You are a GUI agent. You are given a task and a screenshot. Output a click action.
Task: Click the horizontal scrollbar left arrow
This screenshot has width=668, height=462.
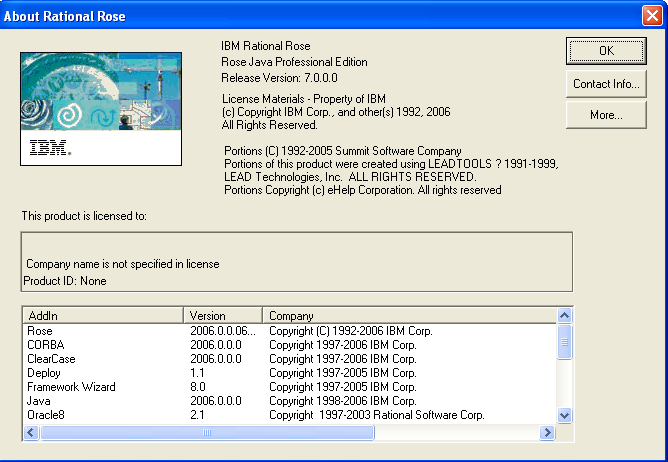pyautogui.click(x=31, y=433)
